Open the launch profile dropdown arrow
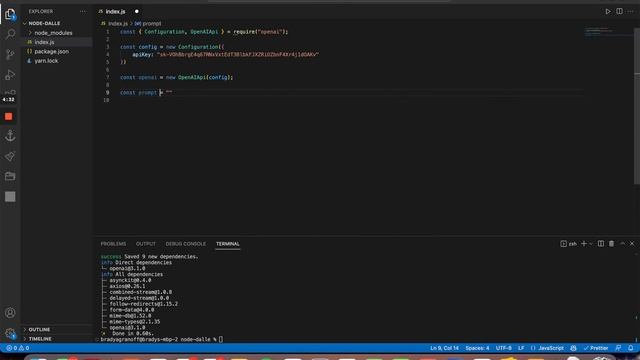The width and height of the screenshot is (640, 360). click(x=591, y=244)
